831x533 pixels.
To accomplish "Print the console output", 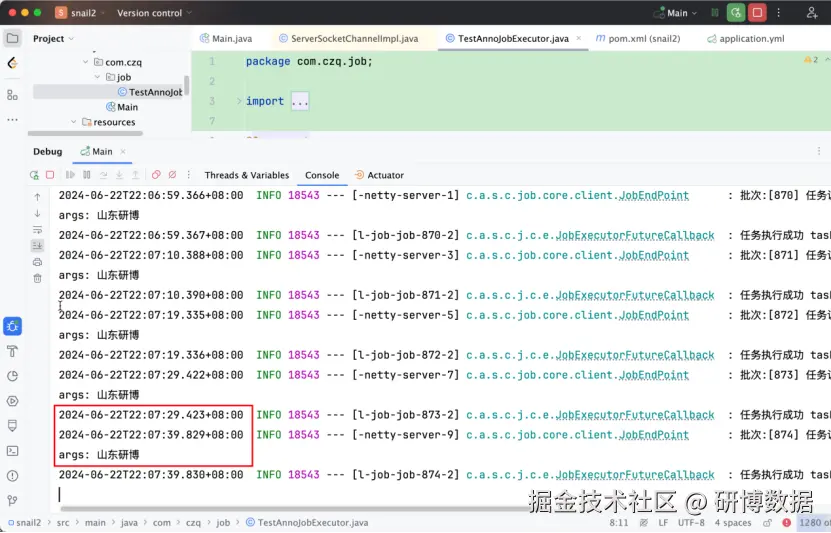I will pyautogui.click(x=37, y=262).
